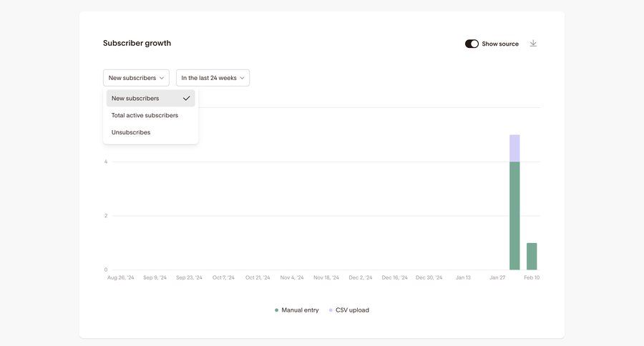Open the In the last 24 weeks dropdown
Viewport: 644px width, 346px height.
coord(213,78)
